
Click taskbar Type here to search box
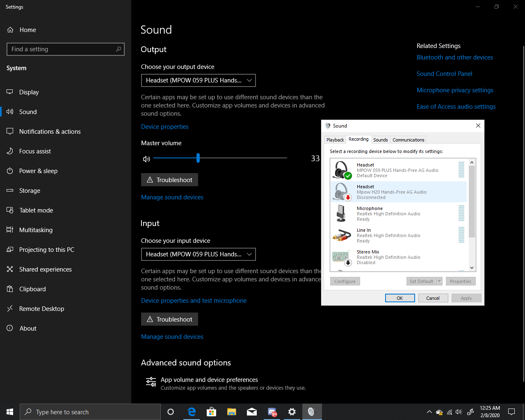click(90, 412)
